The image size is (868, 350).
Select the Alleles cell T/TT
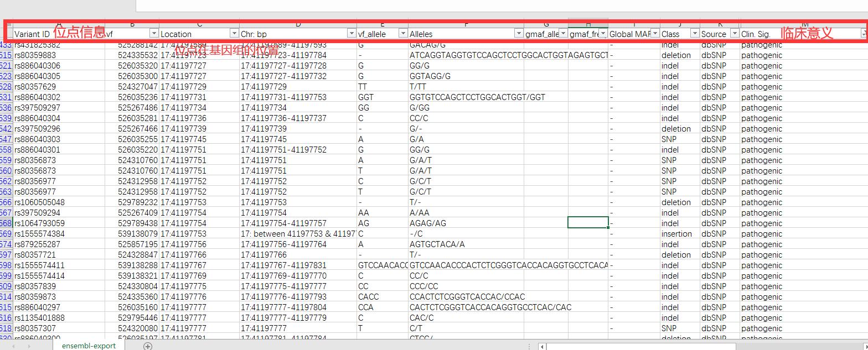466,87
